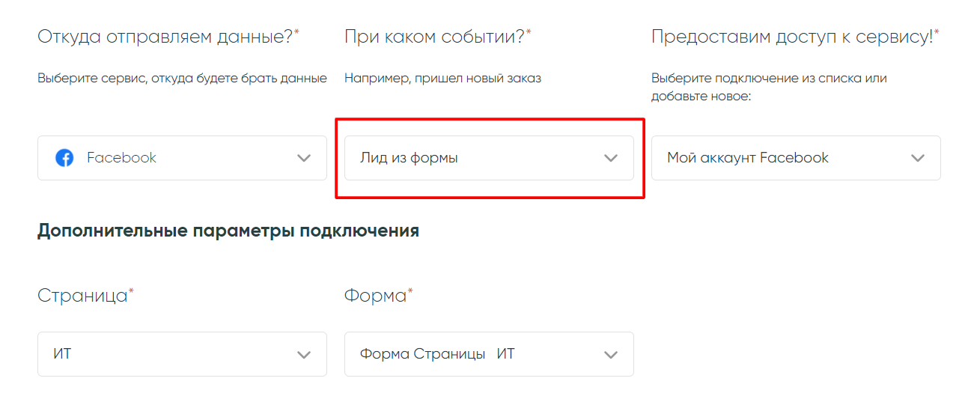980x408 pixels.
Task: Click the Facebook logo icon
Action: 64,158
